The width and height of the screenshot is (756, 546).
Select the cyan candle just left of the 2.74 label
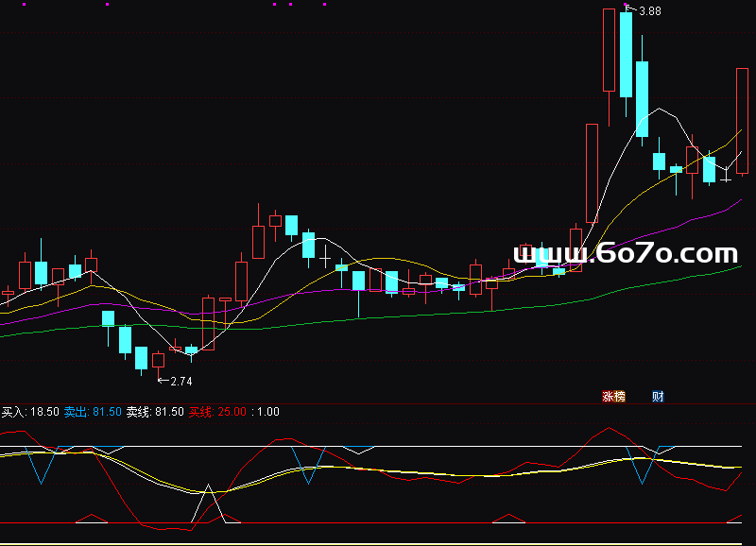point(141,357)
